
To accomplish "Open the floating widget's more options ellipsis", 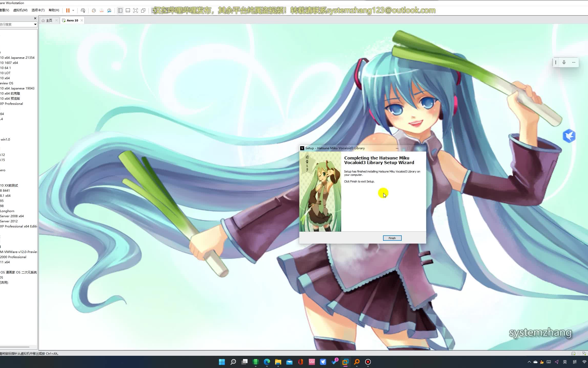I will pyautogui.click(x=573, y=62).
